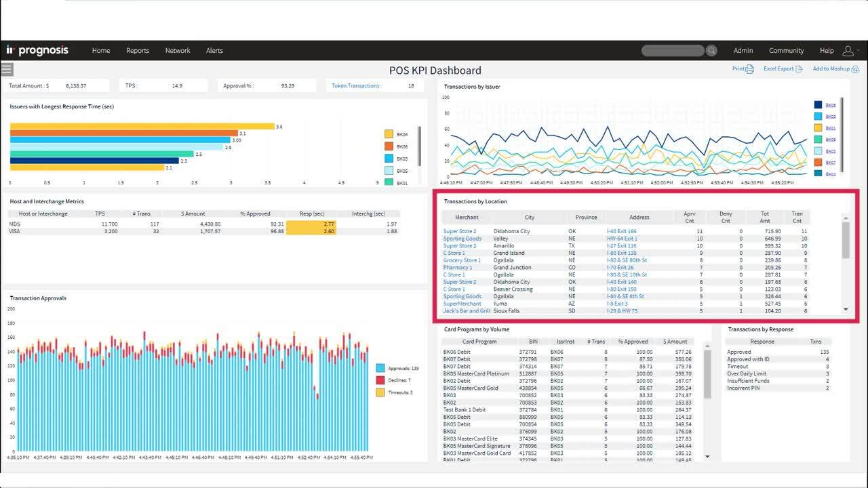Screen dimensions: 868x488
Task: Click the Token Transactions link
Action: click(356, 86)
